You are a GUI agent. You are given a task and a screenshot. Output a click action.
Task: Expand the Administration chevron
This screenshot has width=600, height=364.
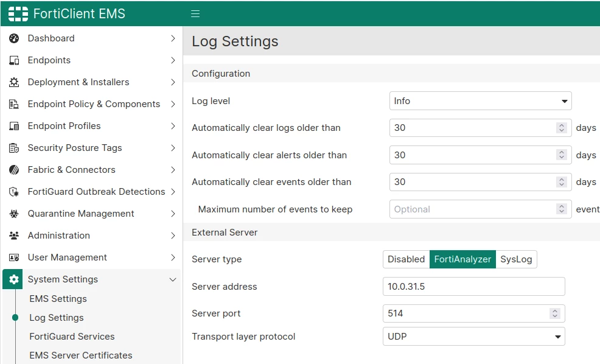pos(173,236)
